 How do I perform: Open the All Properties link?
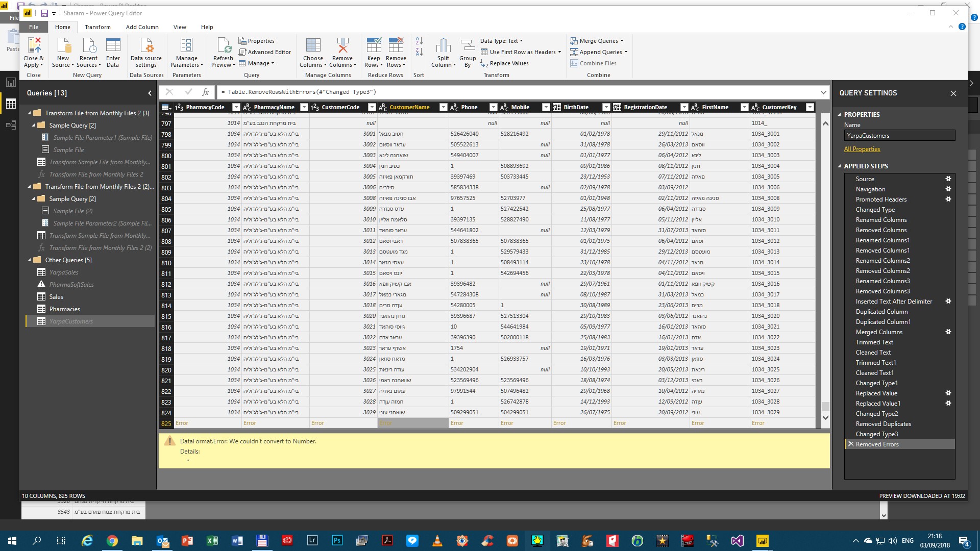pos(862,149)
